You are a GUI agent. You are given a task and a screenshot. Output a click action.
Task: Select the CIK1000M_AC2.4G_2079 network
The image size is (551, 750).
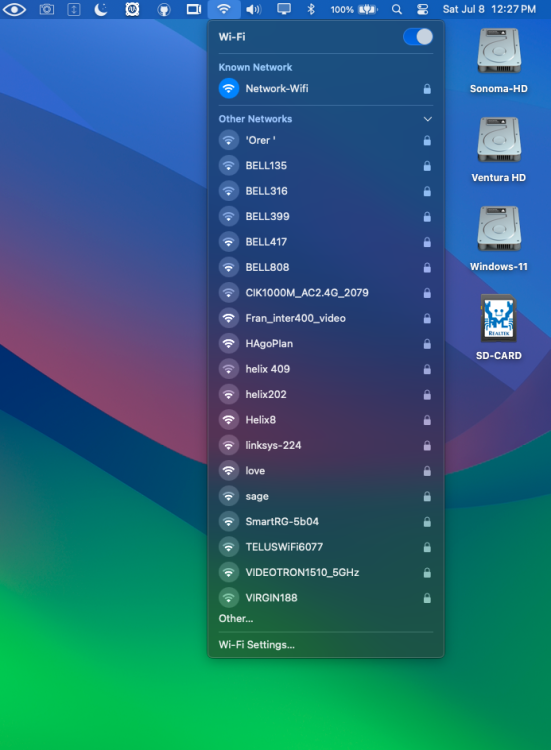tap(326, 293)
